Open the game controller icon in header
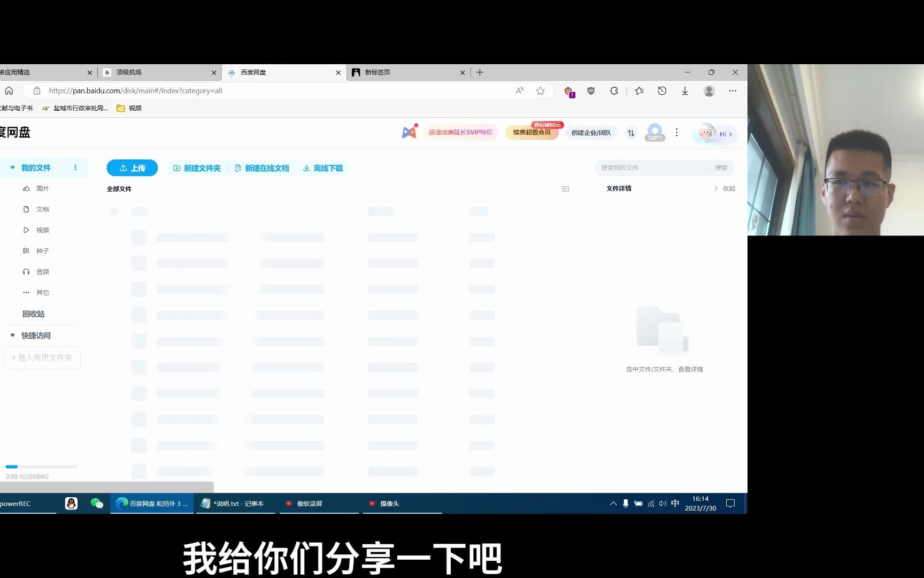This screenshot has width=924, height=578. click(410, 132)
